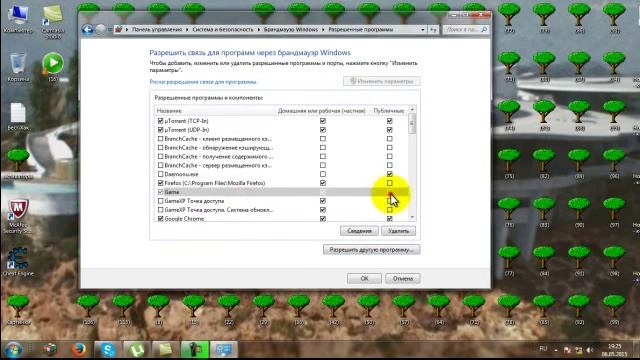Open recent pages dropdown beside forward arrow

pos(109,29)
